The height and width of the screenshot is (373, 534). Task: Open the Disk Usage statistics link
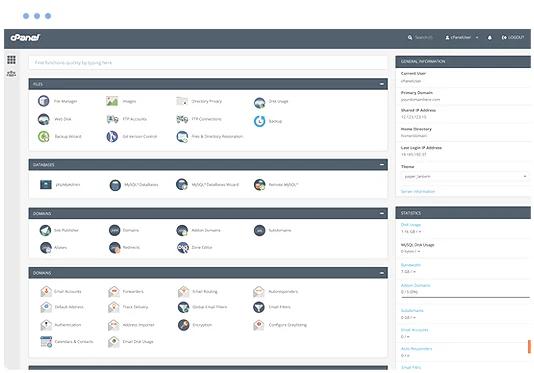click(x=411, y=225)
